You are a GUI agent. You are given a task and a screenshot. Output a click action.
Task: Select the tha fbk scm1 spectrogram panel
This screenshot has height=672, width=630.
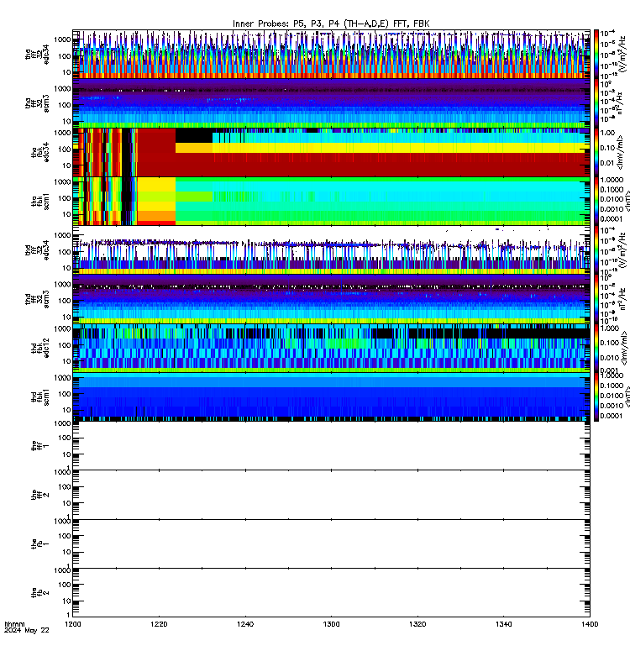(331, 201)
